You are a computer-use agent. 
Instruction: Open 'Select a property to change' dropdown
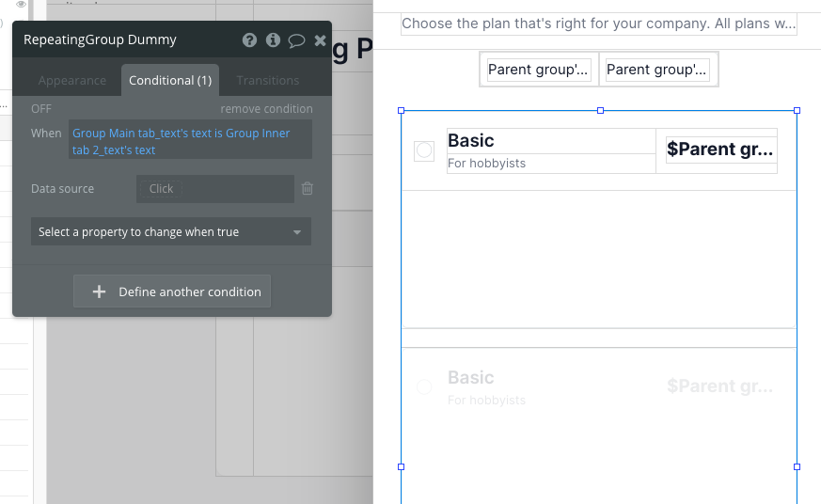(171, 232)
